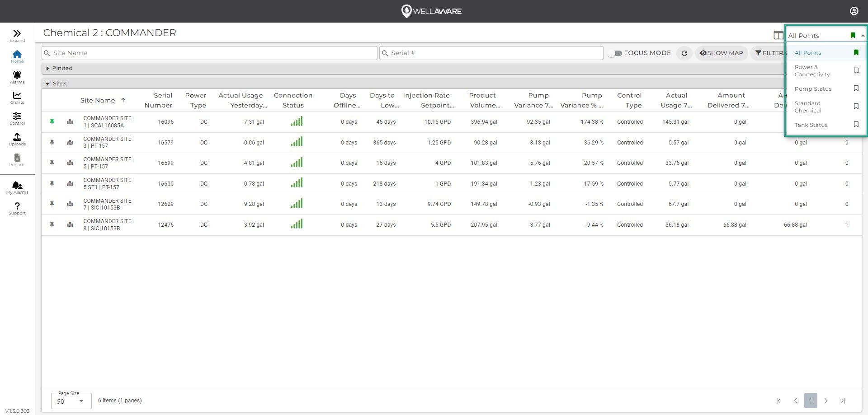868x415 pixels.
Task: Open the Alarms section
Action: (17, 77)
